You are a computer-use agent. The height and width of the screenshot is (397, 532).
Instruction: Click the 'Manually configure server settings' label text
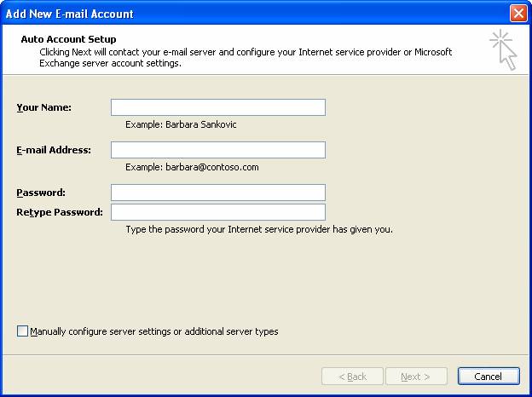154,331
